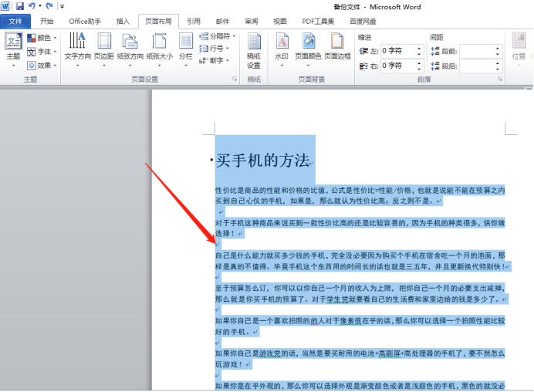Increase 段前 spacing with up stepper
Viewport: 534px width, 392px height.
[x=498, y=49]
